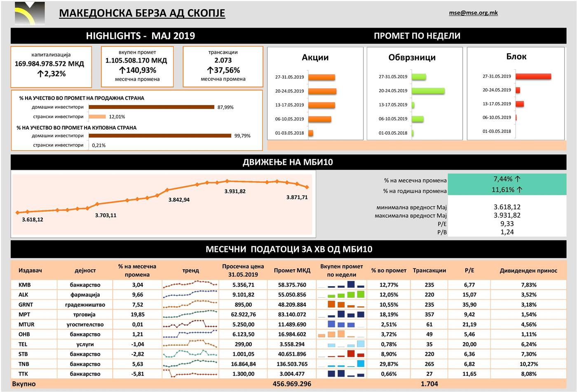Click the Macedonian Stock Exchange logo

[29, 13]
